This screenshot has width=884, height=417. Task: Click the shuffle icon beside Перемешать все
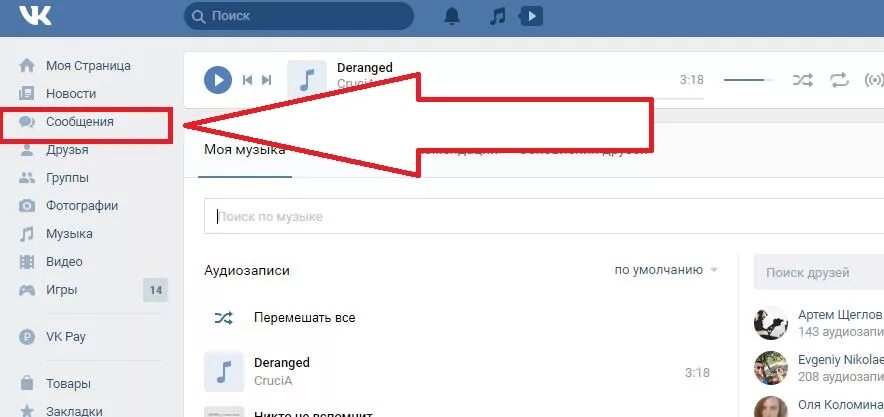coord(223,318)
